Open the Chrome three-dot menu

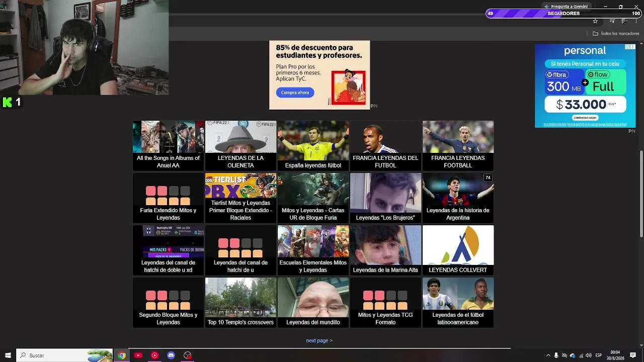coord(637,21)
